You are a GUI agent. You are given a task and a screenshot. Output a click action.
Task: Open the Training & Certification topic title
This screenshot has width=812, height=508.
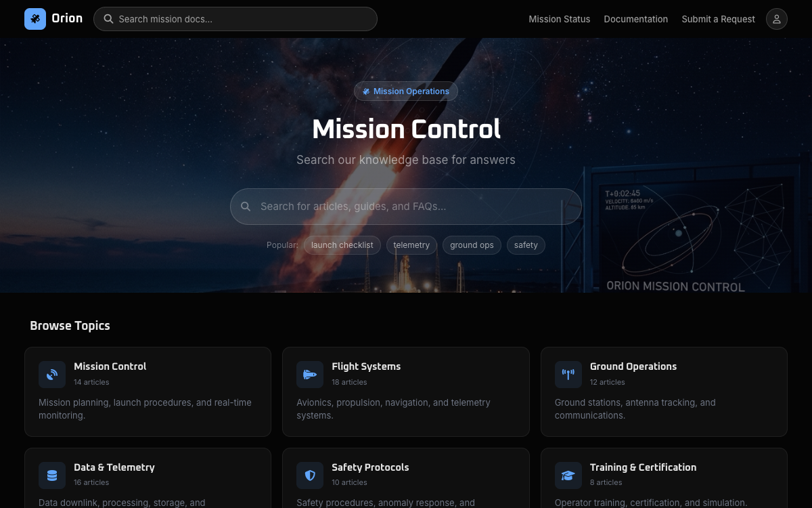tap(644, 467)
